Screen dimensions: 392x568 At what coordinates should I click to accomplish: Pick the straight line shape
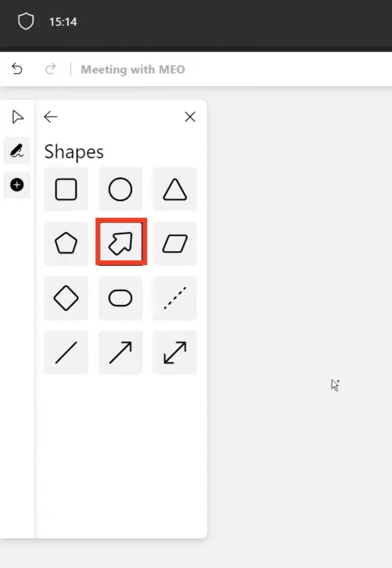pyautogui.click(x=66, y=352)
